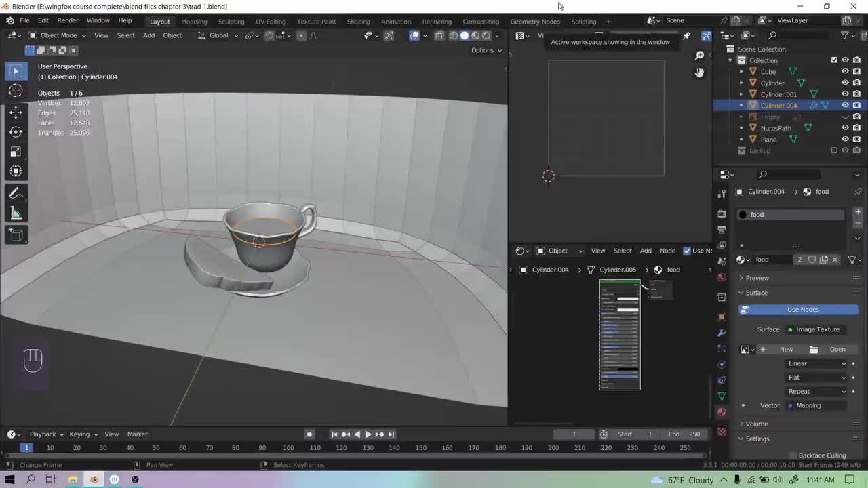
Task: Hide the Cube object in viewport
Action: [x=845, y=71]
